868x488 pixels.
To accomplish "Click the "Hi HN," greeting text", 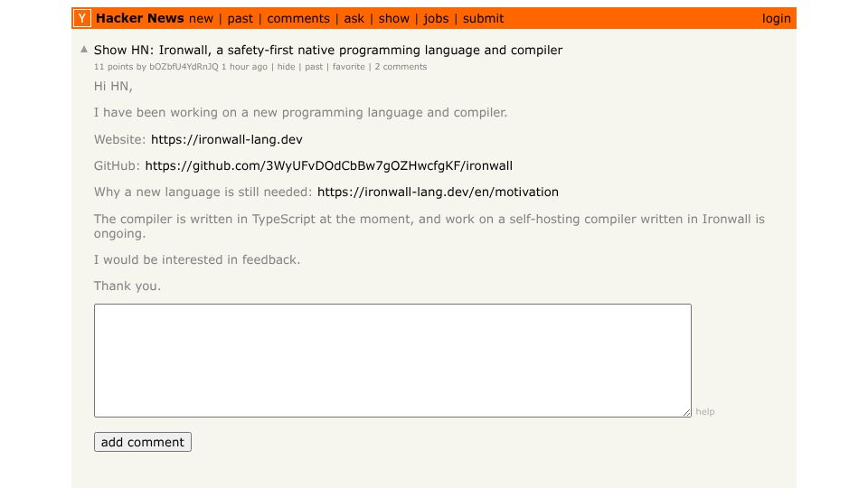I will coord(114,87).
